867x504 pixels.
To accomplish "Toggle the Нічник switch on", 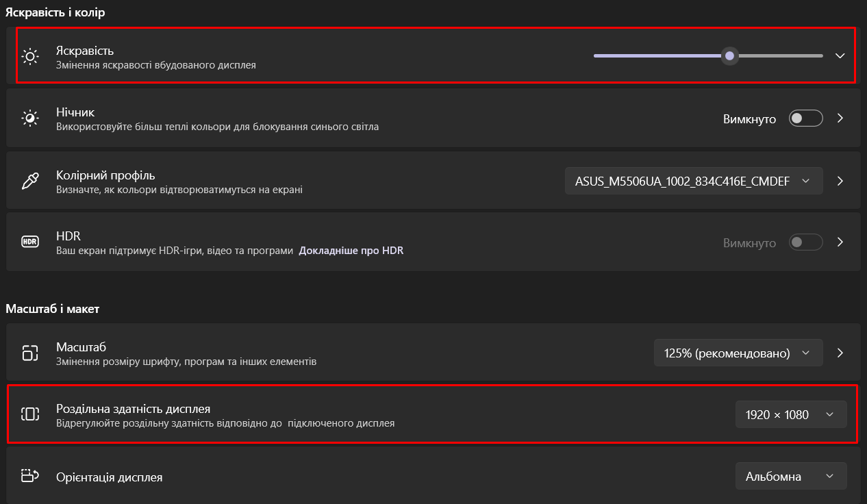I will [805, 118].
